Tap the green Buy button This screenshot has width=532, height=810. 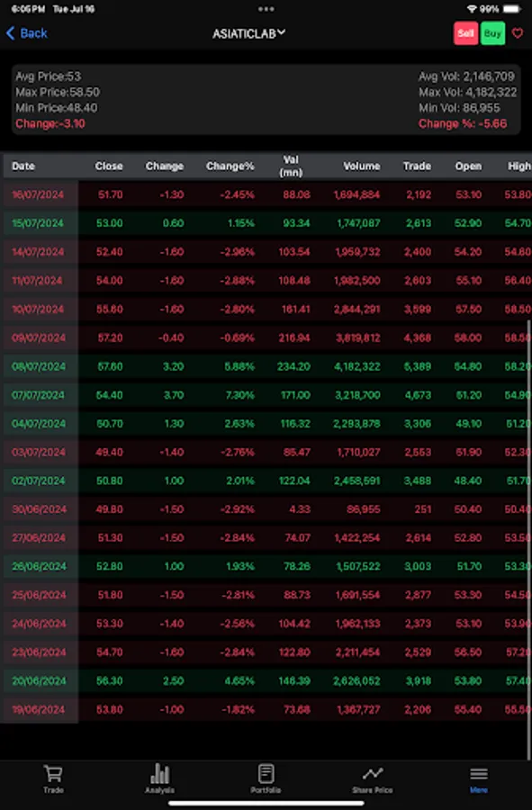492,33
